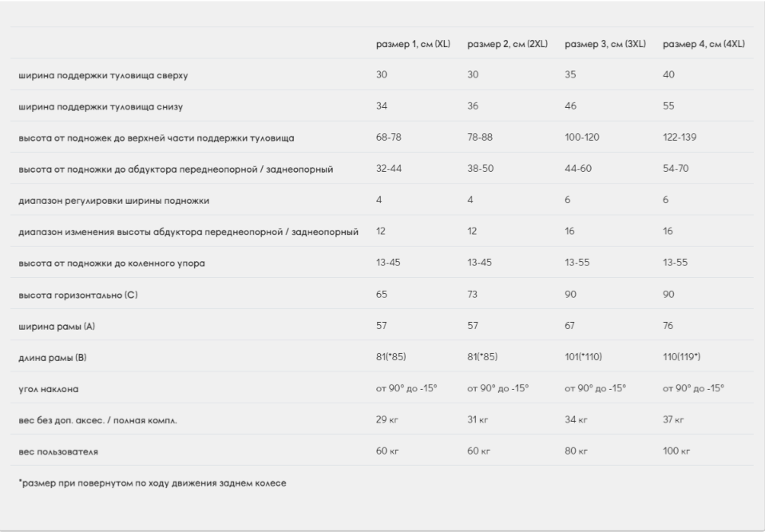This screenshot has height=532, width=765.
Task: Click the '68-78' height cell
Action: (x=387, y=137)
